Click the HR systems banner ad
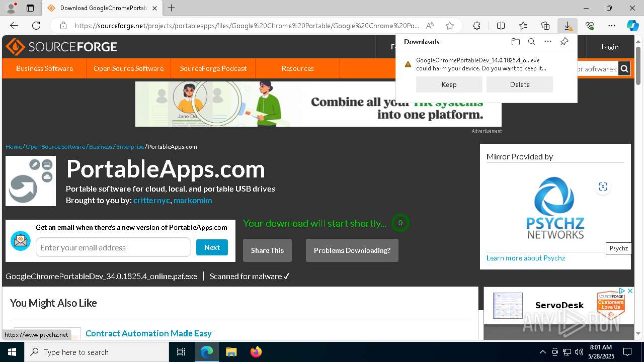 click(x=318, y=104)
